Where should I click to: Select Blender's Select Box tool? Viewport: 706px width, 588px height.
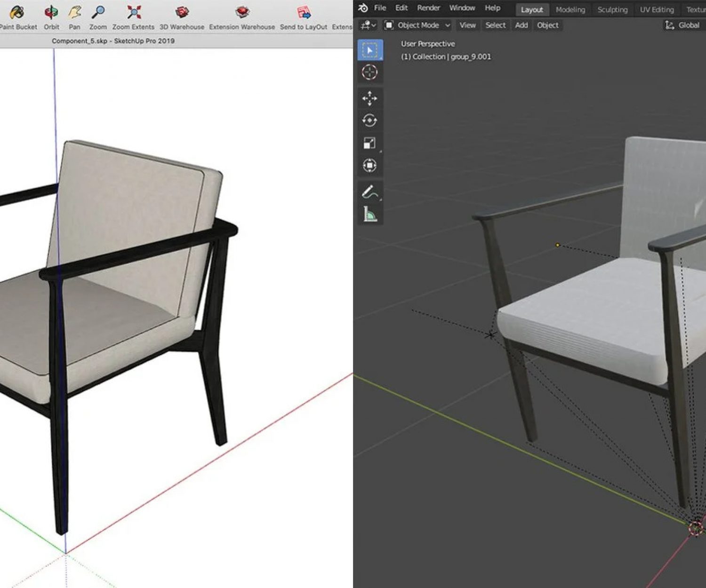click(370, 50)
